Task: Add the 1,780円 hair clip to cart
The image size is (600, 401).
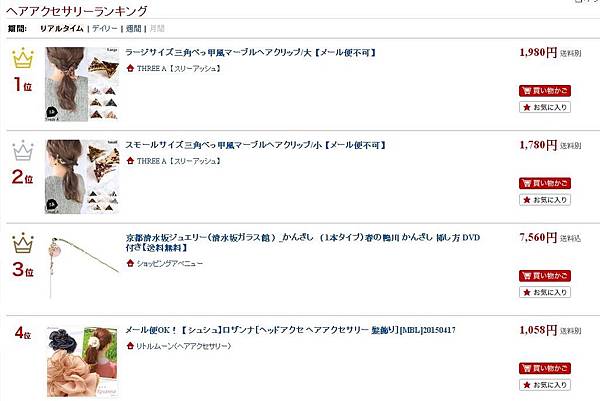Action: pos(545,183)
